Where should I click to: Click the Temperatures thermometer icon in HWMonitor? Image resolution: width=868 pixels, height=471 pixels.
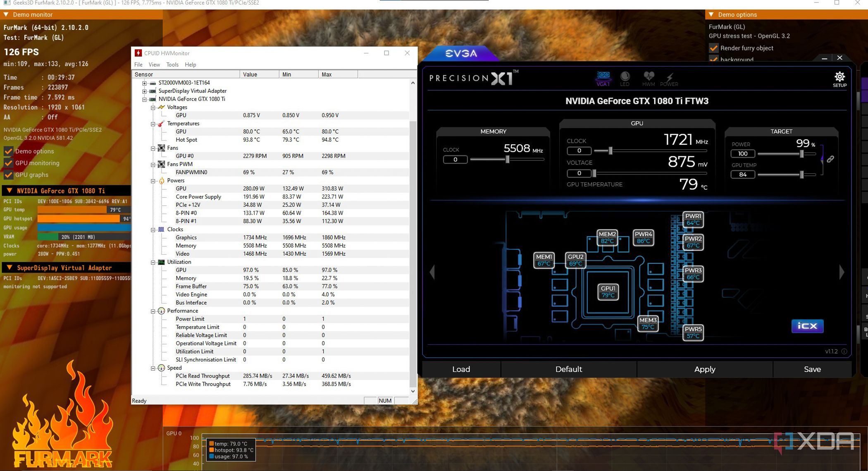161,124
